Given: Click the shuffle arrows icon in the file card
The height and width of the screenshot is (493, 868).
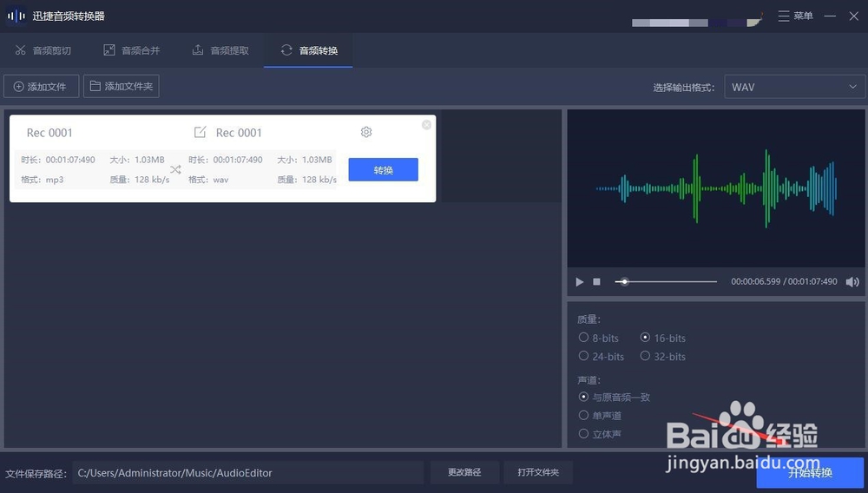Looking at the screenshot, I should [175, 169].
